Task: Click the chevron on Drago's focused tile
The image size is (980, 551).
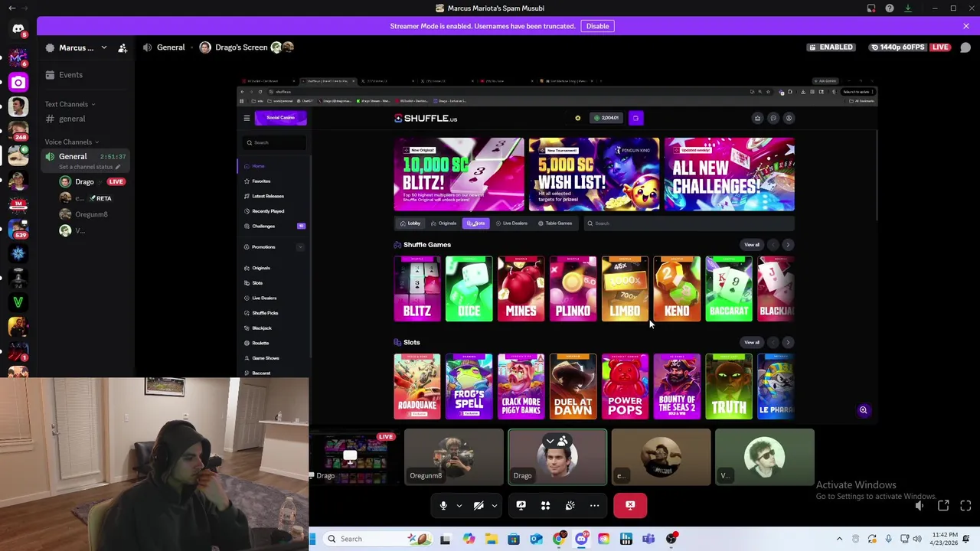Action: [x=550, y=442]
